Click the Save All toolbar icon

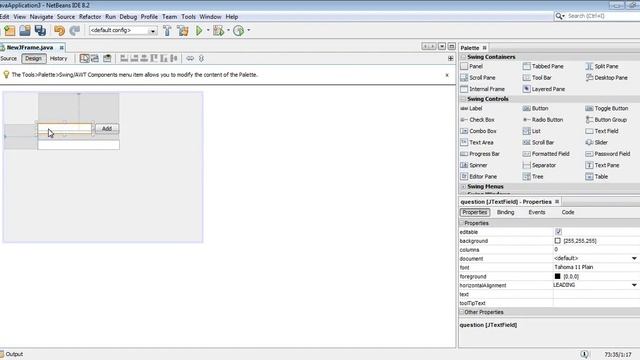tap(40, 31)
